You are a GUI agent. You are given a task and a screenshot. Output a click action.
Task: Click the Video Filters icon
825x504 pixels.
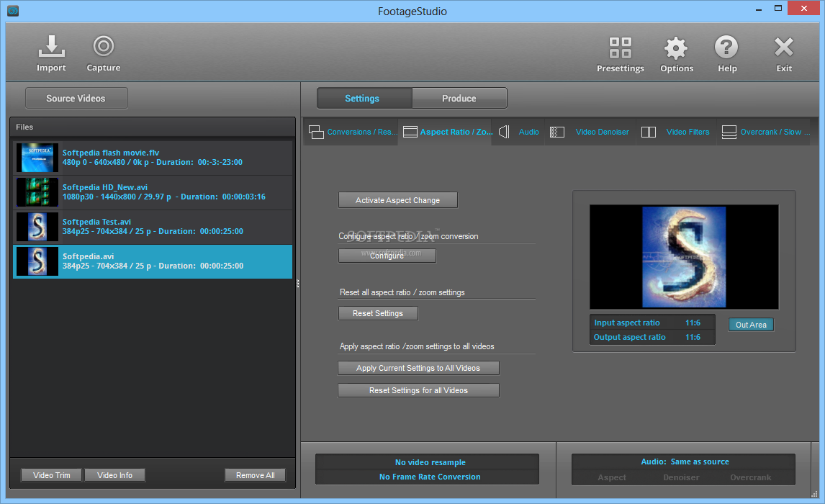649,132
